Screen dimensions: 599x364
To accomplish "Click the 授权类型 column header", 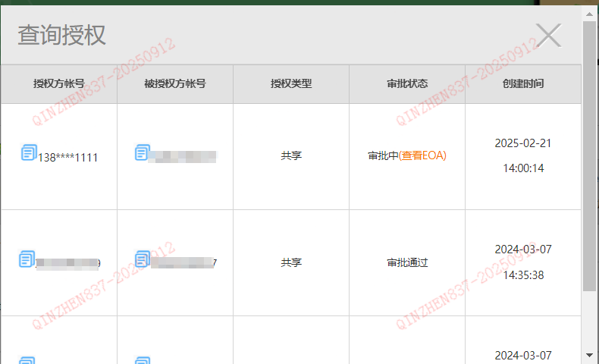I will pyautogui.click(x=291, y=84).
